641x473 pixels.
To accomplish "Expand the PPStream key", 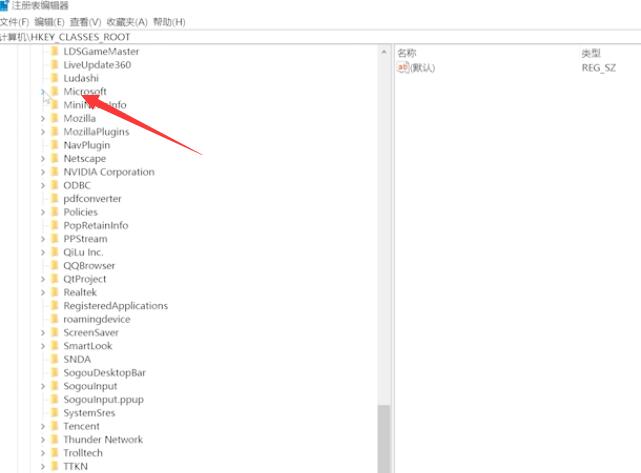I will 43,239.
